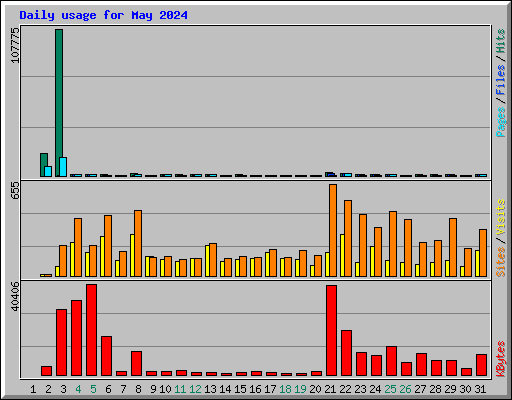Click green weekend day label 25
Screen dimensions: 512x400
click(390, 389)
